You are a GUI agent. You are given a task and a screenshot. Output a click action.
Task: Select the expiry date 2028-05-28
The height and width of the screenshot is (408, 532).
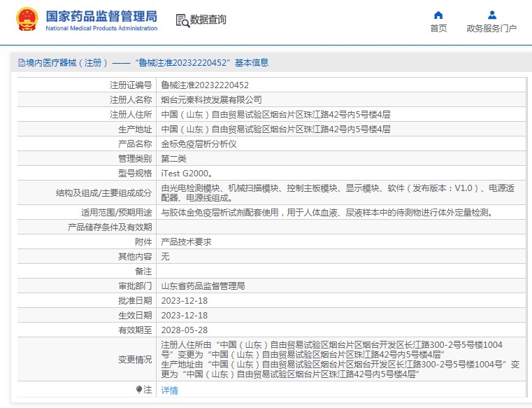click(185, 330)
